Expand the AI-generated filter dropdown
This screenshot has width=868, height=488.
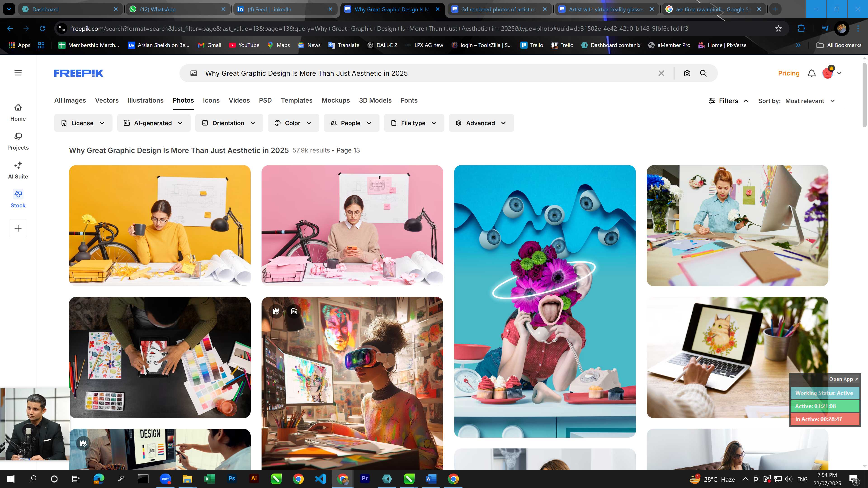click(x=154, y=123)
